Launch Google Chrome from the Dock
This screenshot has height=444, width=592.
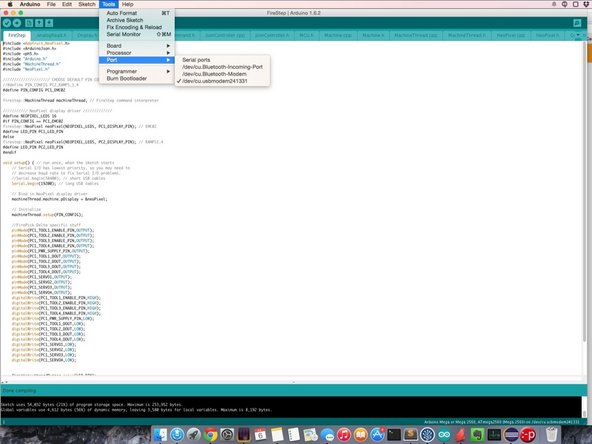[x=211, y=435]
